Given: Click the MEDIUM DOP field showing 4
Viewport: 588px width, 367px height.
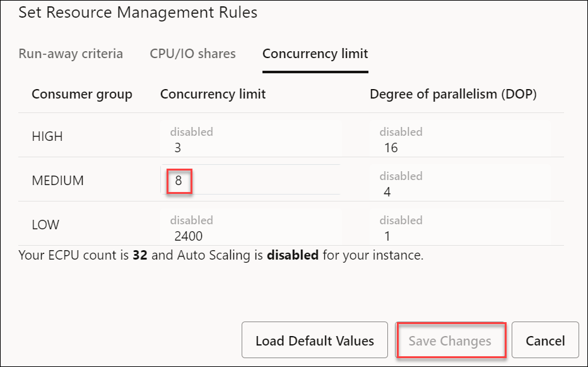Looking at the screenshot, I should point(459,184).
